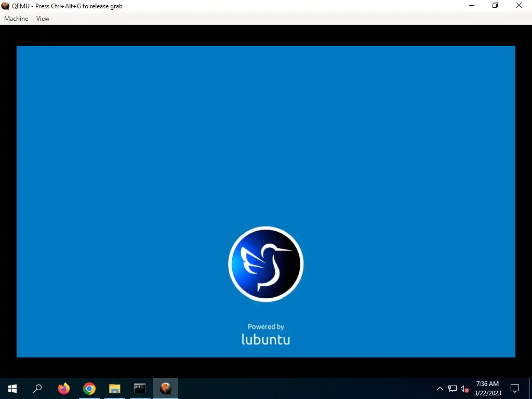
Task: Close the QEMU window
Action: [519, 6]
